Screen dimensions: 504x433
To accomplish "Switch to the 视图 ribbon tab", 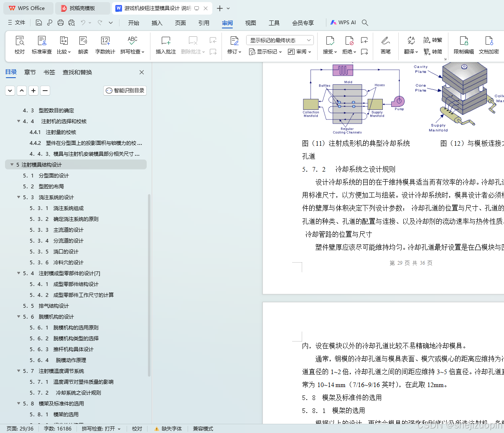I will click(251, 23).
